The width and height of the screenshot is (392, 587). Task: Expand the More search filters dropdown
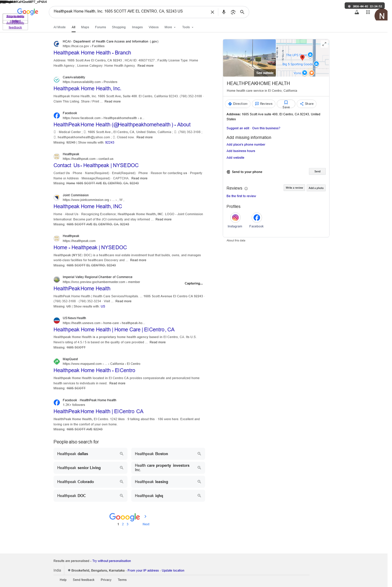[170, 27]
